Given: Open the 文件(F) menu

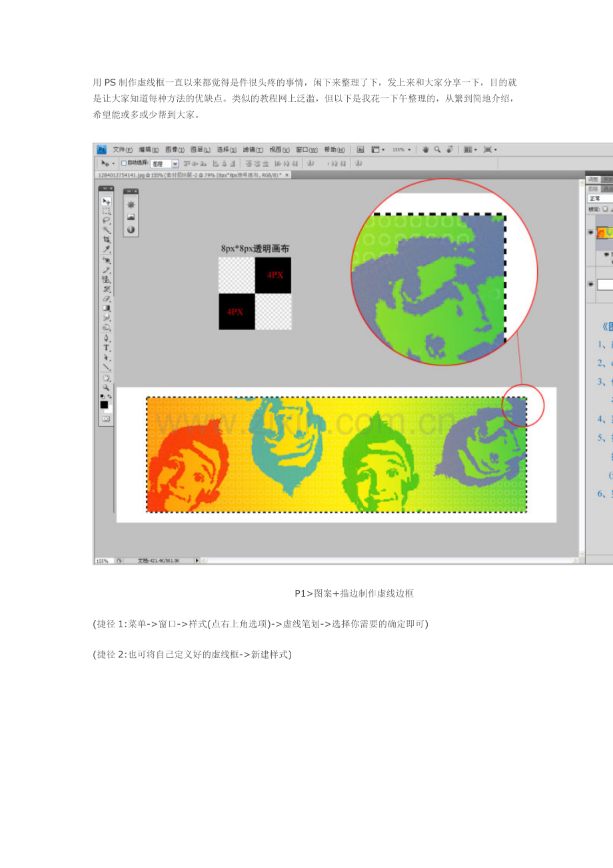Looking at the screenshot, I should [123, 150].
